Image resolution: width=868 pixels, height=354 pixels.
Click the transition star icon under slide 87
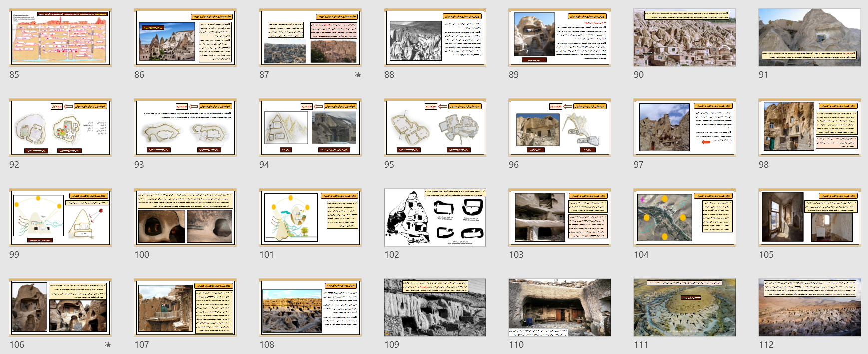click(x=358, y=75)
